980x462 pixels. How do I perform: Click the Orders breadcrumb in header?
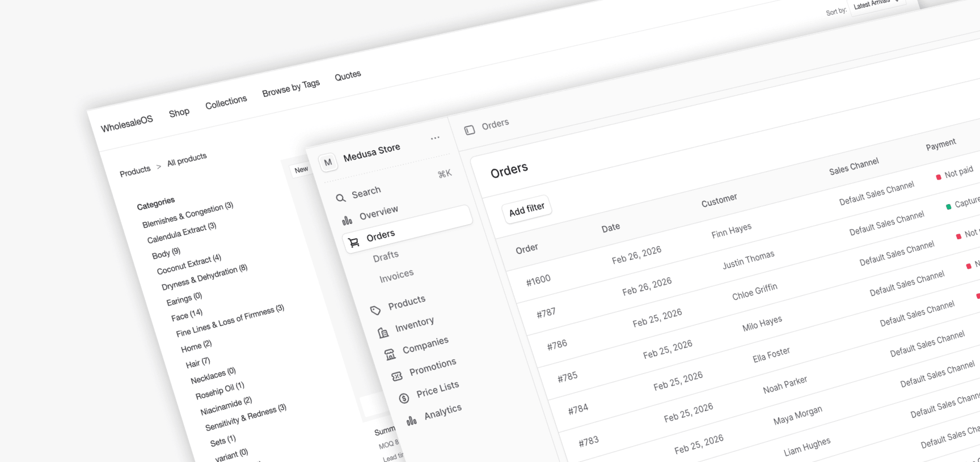pyautogui.click(x=495, y=124)
